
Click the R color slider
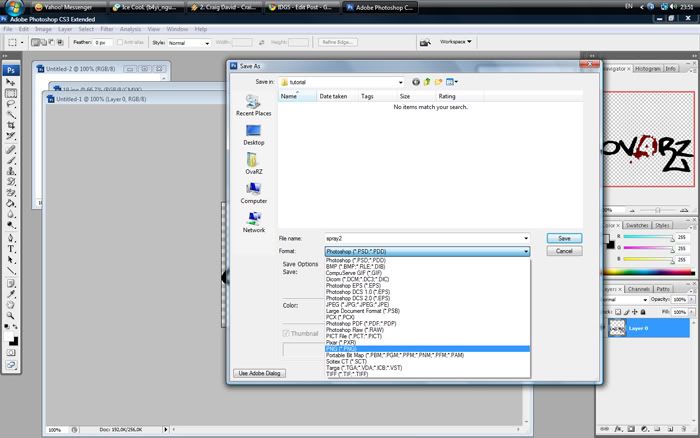[x=648, y=237]
